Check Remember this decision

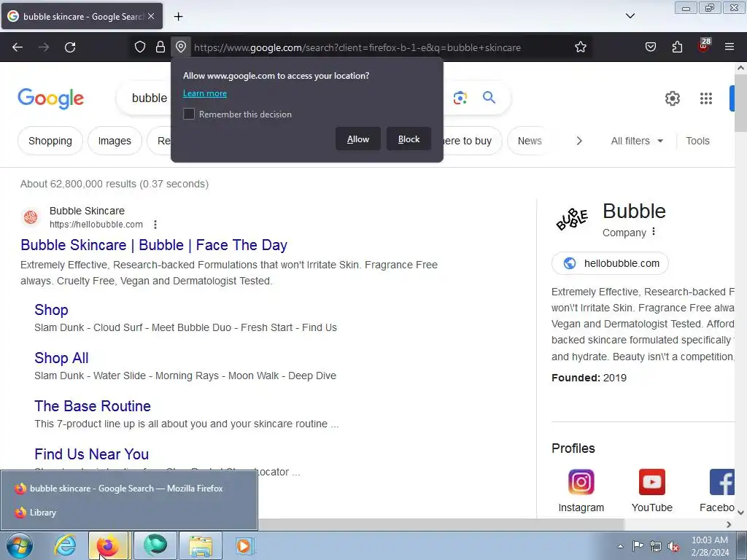tap(189, 114)
